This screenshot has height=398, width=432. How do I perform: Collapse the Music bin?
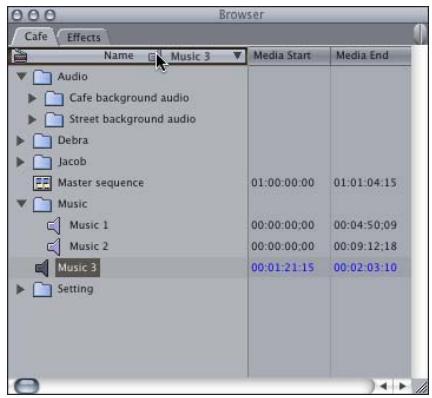pos(22,203)
